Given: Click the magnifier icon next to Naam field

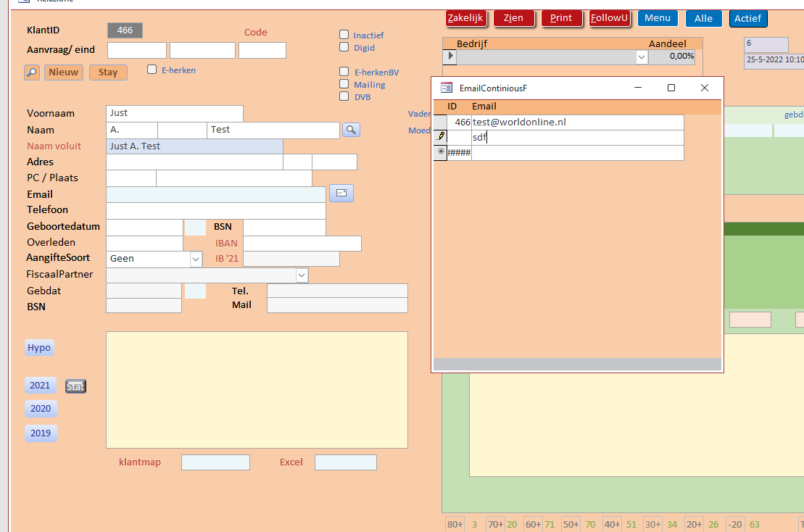Looking at the screenshot, I should click(x=351, y=130).
